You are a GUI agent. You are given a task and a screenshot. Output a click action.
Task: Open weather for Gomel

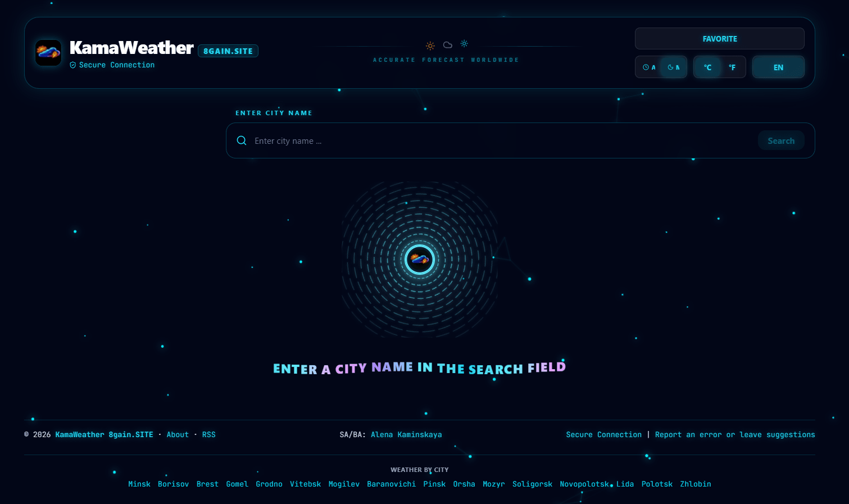point(237,484)
